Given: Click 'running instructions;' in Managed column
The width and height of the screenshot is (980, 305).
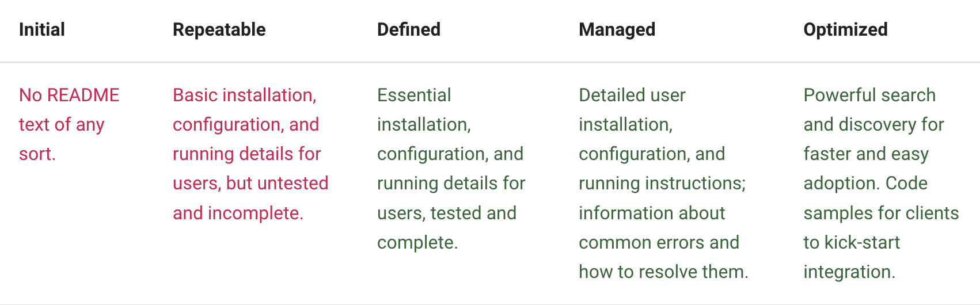Looking at the screenshot, I should tap(662, 183).
